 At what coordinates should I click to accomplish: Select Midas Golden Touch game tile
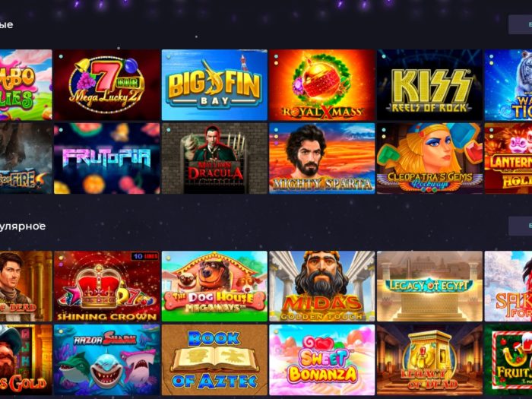click(x=322, y=287)
